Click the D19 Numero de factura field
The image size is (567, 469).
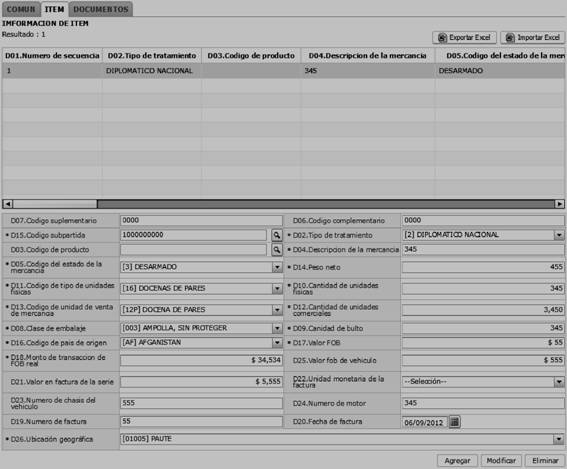[201, 421]
